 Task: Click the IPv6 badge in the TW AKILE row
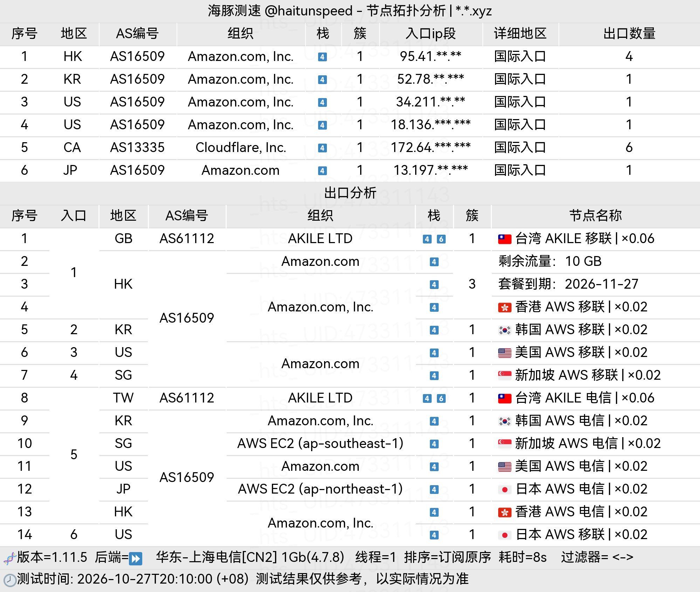tap(441, 398)
